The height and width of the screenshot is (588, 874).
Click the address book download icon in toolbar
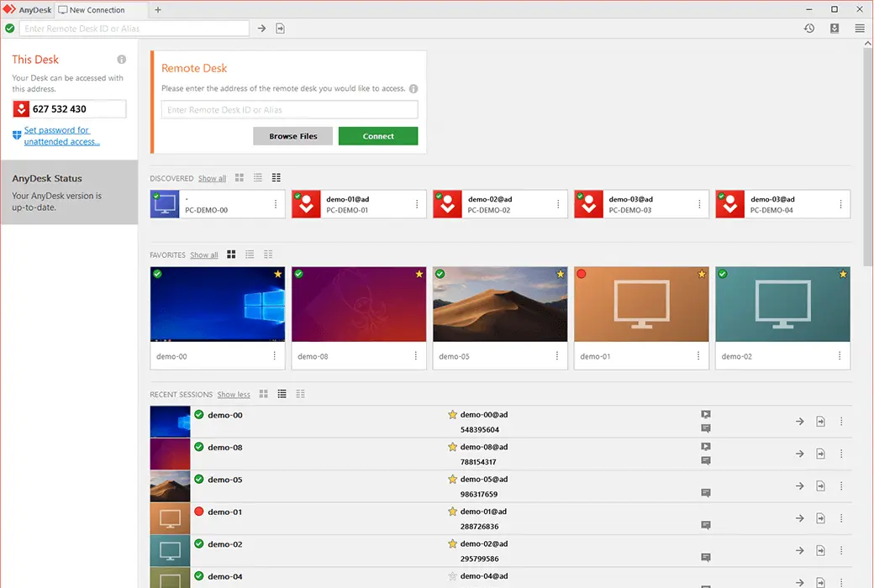coord(835,29)
